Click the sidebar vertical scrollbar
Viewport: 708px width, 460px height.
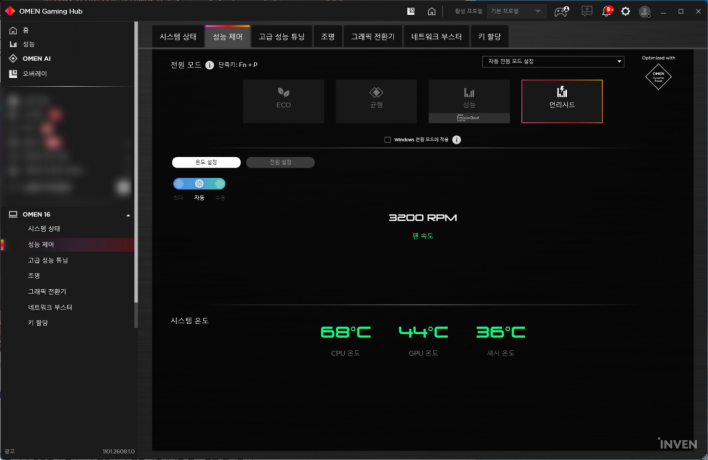click(136, 163)
